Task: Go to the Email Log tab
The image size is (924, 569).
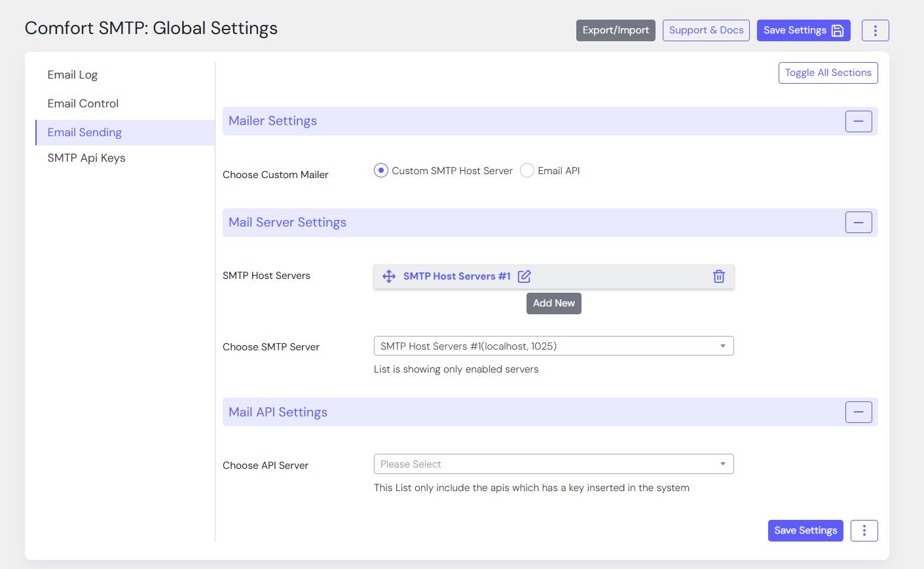Action: (73, 75)
